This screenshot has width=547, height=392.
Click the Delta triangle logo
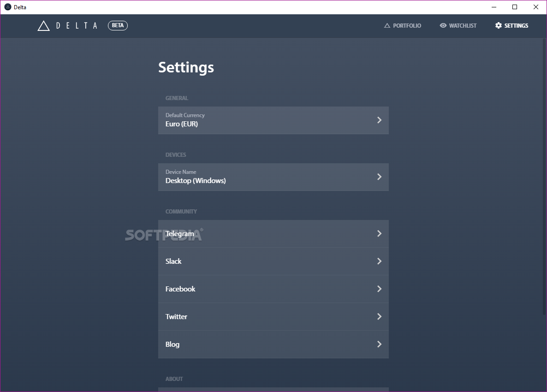[44, 26]
